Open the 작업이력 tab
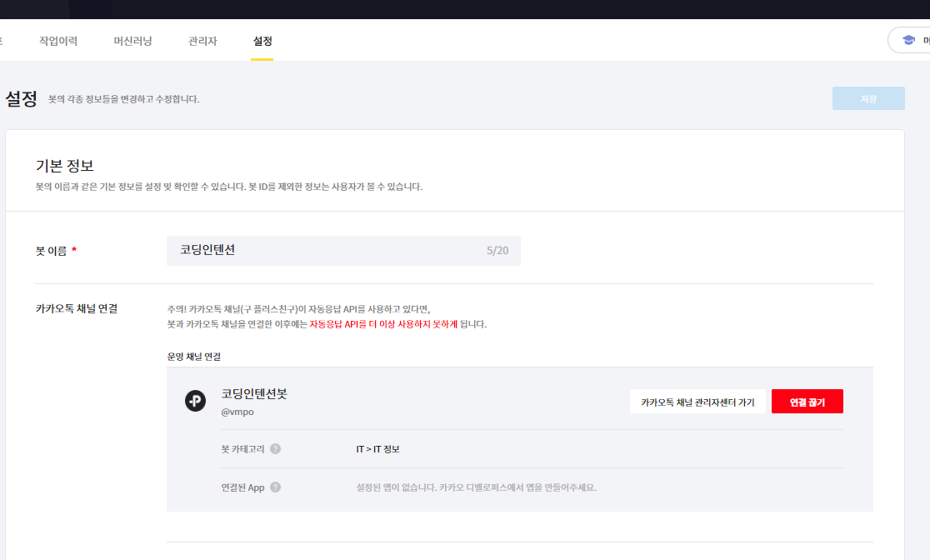Image resolution: width=930 pixels, height=560 pixels. 58,41
